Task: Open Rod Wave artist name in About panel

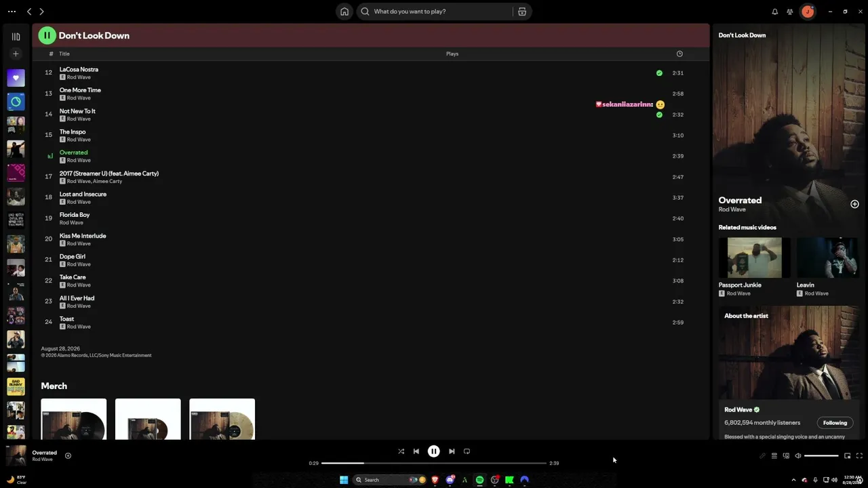Action: pos(738,409)
